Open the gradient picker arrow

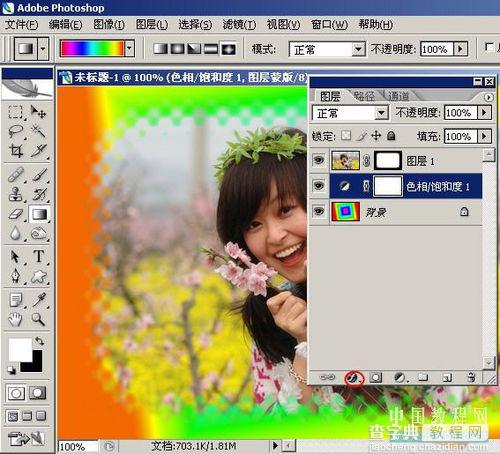pyautogui.click(x=129, y=49)
